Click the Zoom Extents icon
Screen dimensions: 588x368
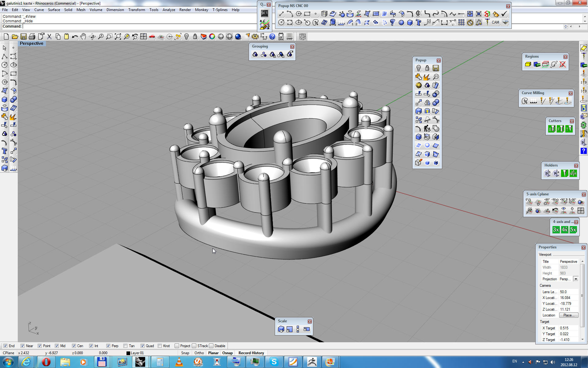coord(118,37)
